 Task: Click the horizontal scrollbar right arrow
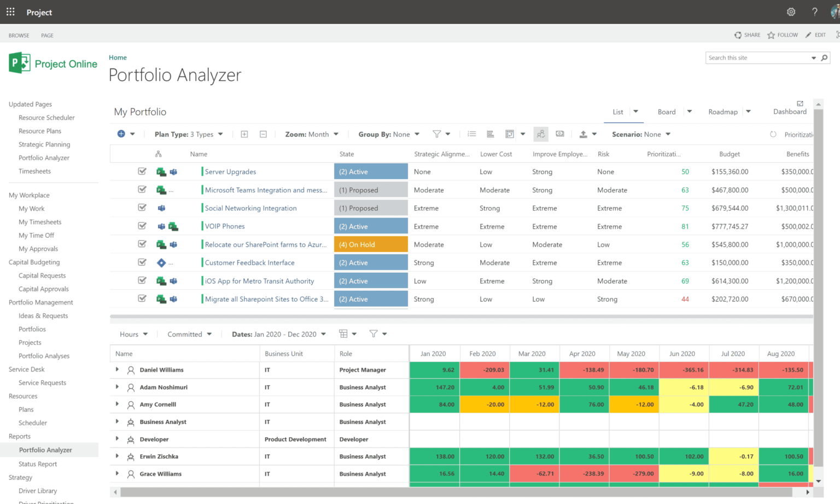click(x=808, y=493)
